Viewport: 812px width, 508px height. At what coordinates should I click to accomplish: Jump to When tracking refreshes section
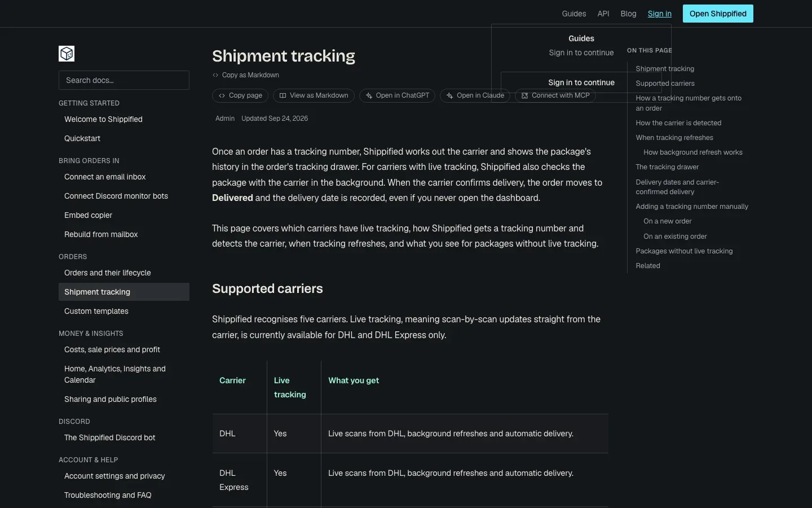pyautogui.click(x=674, y=137)
